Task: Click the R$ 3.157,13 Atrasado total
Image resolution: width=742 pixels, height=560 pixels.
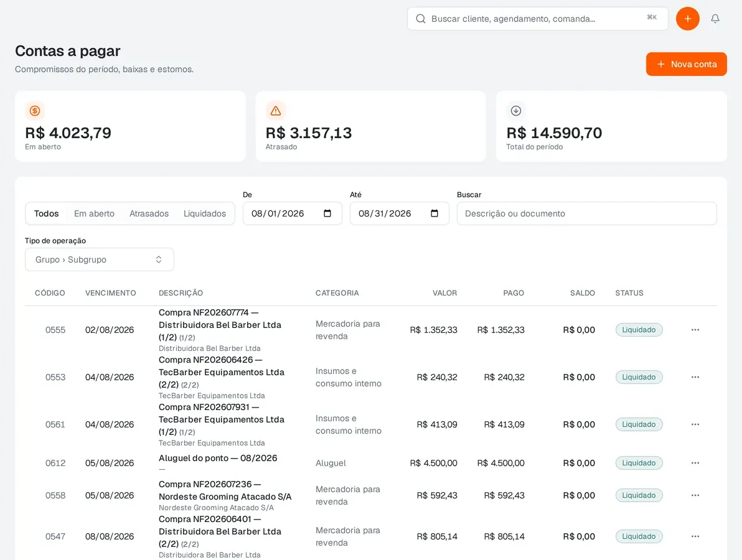Action: coord(309,133)
